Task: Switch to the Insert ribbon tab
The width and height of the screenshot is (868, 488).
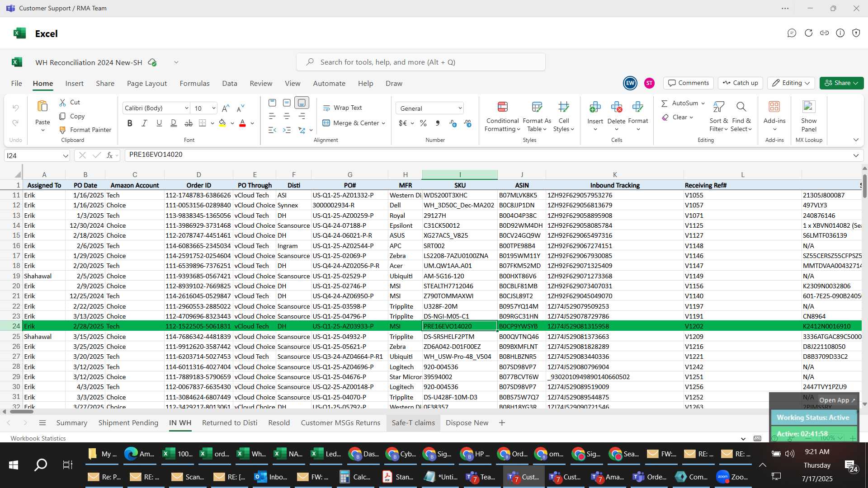Action: (74, 83)
